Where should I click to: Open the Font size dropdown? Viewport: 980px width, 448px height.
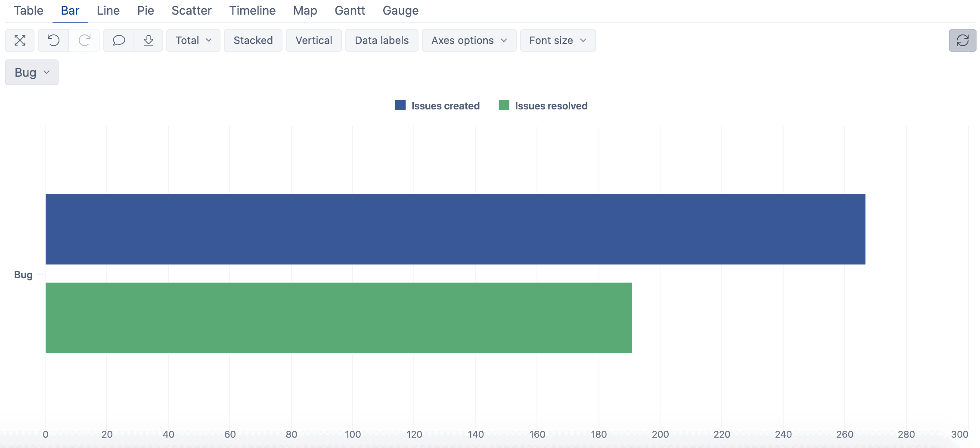tap(558, 40)
